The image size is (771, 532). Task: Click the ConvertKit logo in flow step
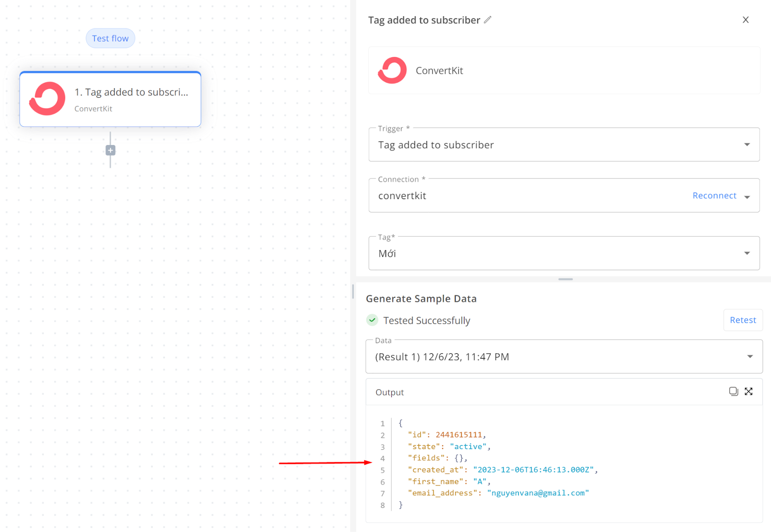tap(47, 99)
